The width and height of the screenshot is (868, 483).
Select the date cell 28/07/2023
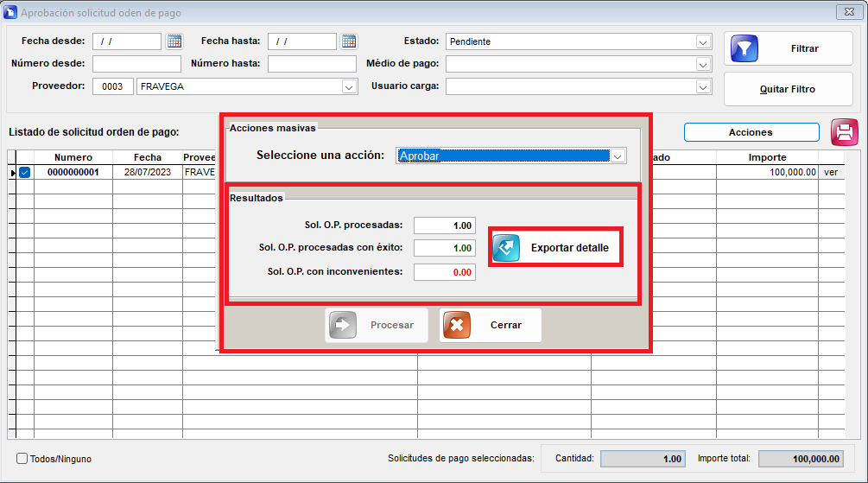tap(147, 172)
